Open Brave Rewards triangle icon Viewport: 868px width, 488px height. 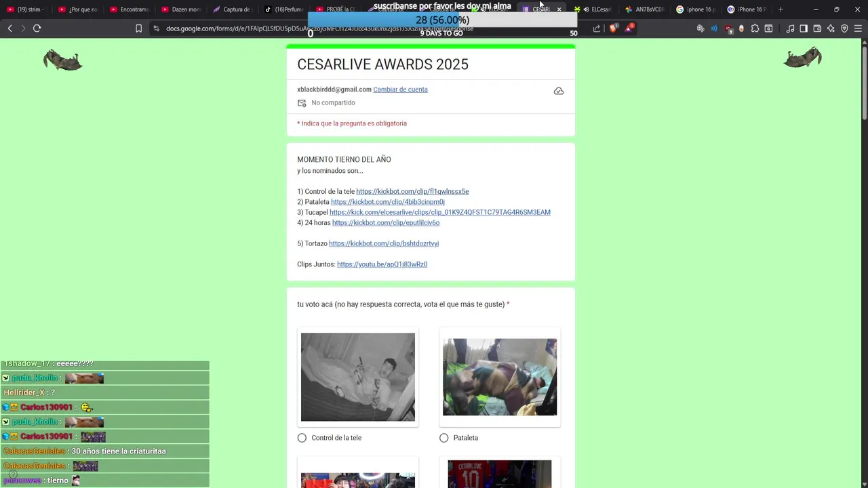point(629,28)
